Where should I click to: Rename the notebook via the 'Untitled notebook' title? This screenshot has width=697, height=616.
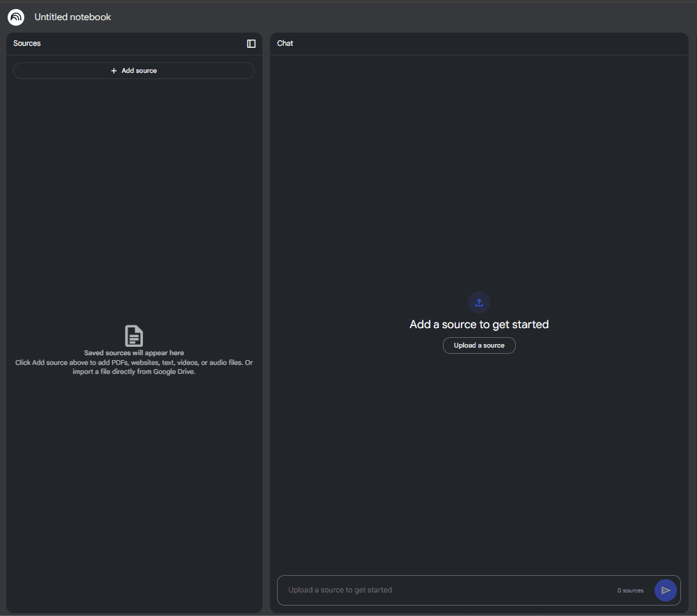pos(73,17)
